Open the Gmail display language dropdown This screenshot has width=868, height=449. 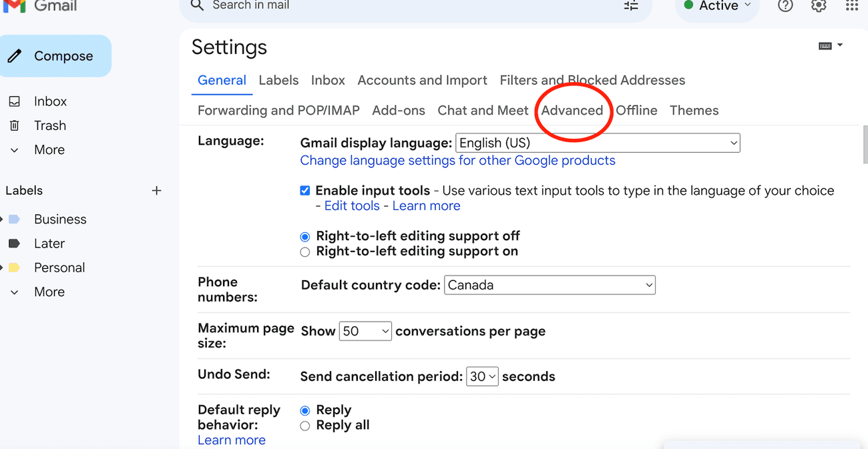pyautogui.click(x=597, y=142)
